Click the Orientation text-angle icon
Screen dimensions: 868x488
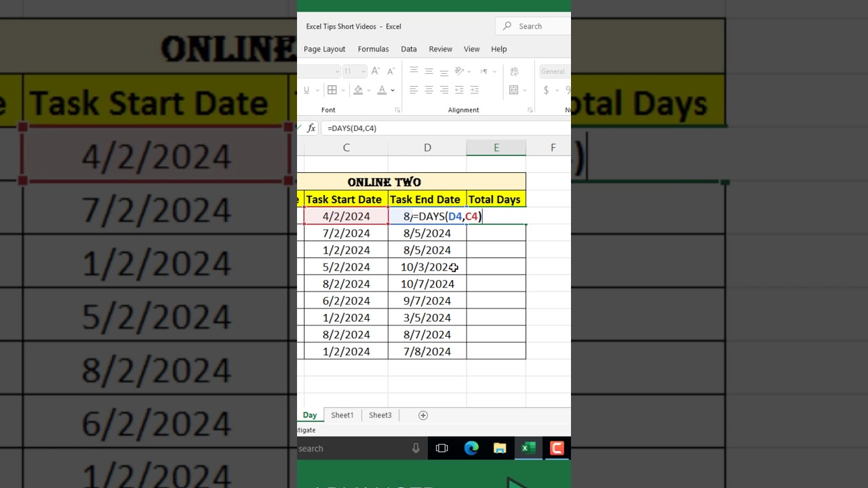click(459, 71)
